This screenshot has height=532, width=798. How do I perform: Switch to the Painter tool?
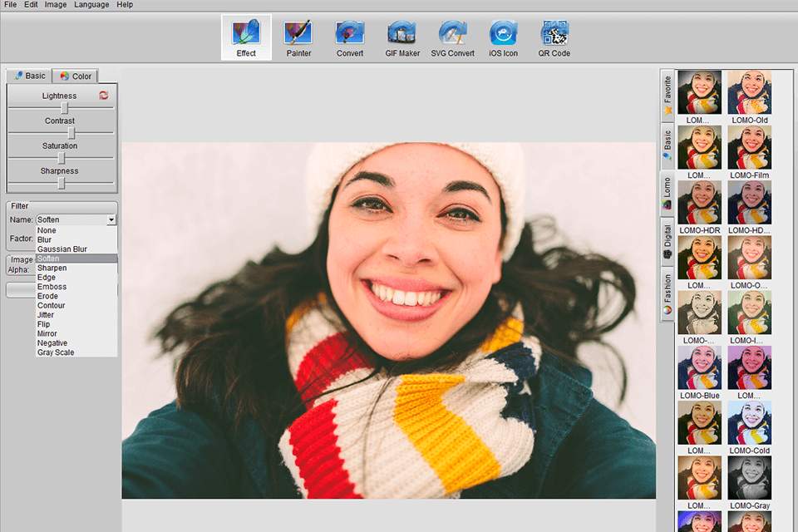298,38
